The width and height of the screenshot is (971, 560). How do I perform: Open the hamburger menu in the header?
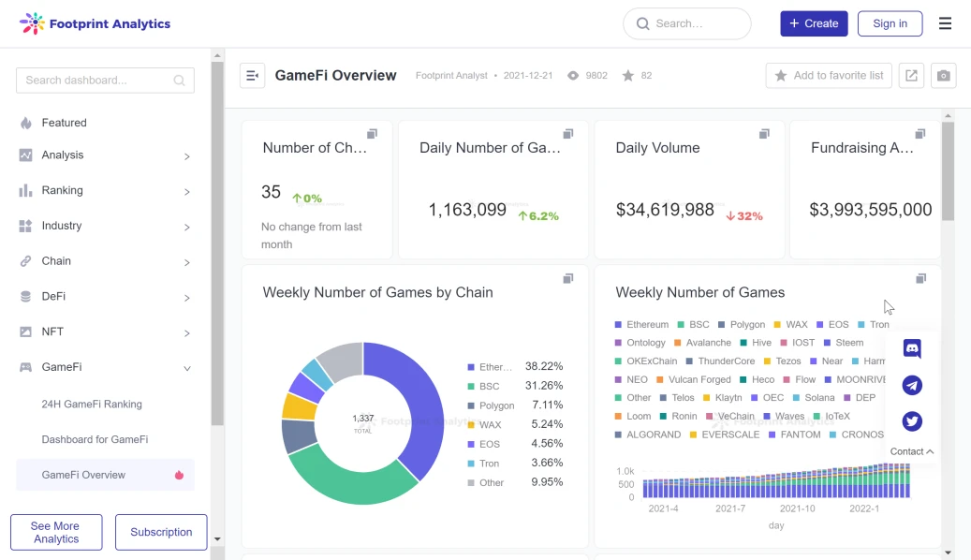click(x=945, y=23)
